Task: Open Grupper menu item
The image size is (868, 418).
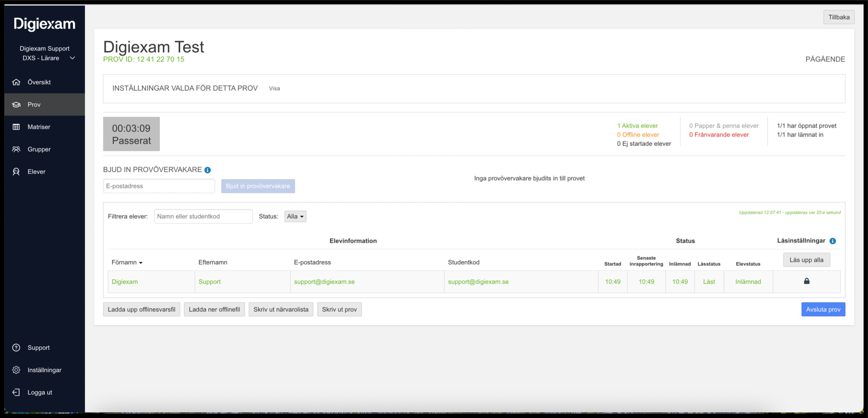Action: [44, 149]
